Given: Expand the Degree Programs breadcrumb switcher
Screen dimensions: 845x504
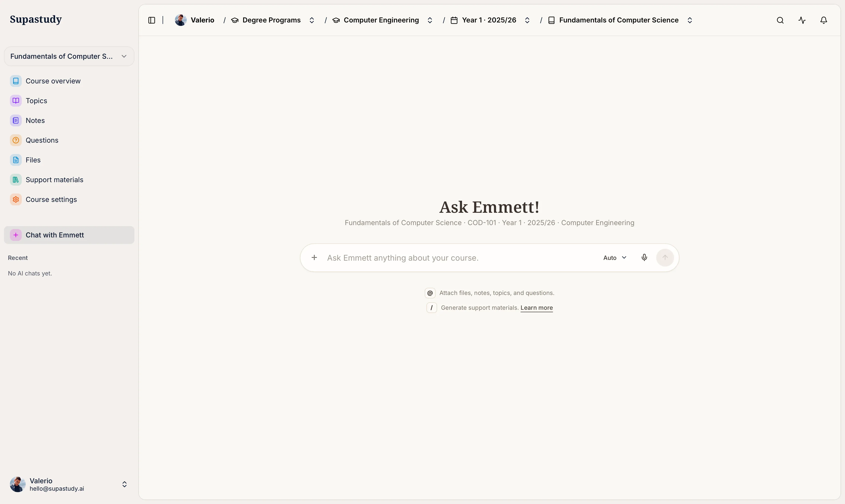Looking at the screenshot, I should pos(311,20).
